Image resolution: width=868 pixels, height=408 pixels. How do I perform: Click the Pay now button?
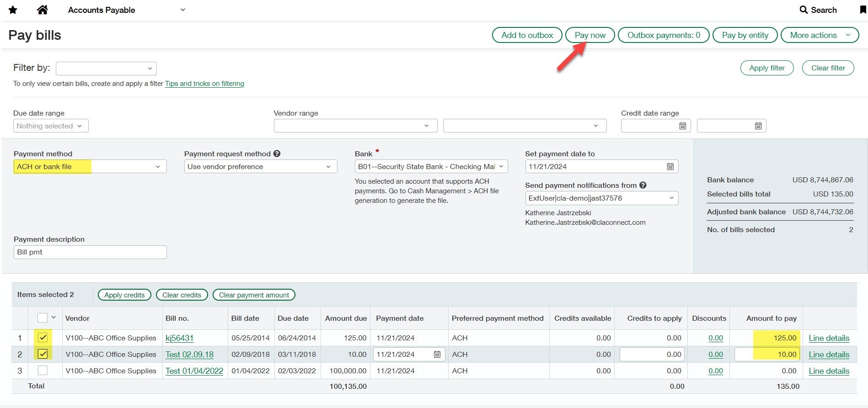[x=589, y=35]
